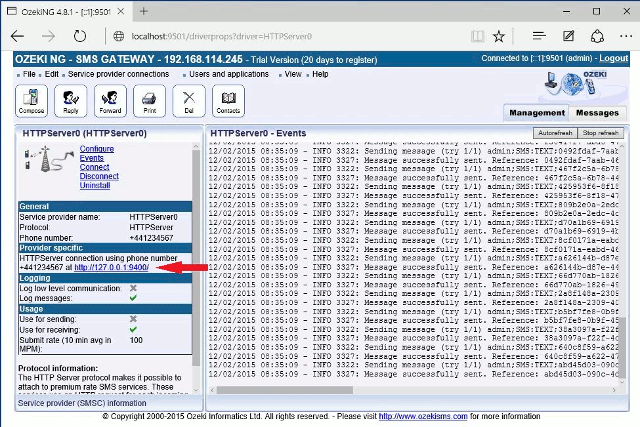Screen dimensions: 640x427
Task: Click the Autorefresh button
Action: [x=555, y=133]
